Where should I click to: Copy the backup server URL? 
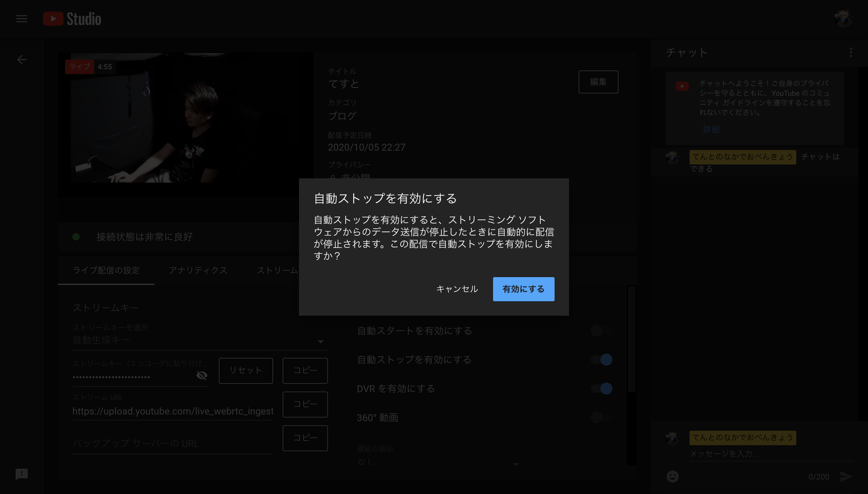[x=305, y=438]
